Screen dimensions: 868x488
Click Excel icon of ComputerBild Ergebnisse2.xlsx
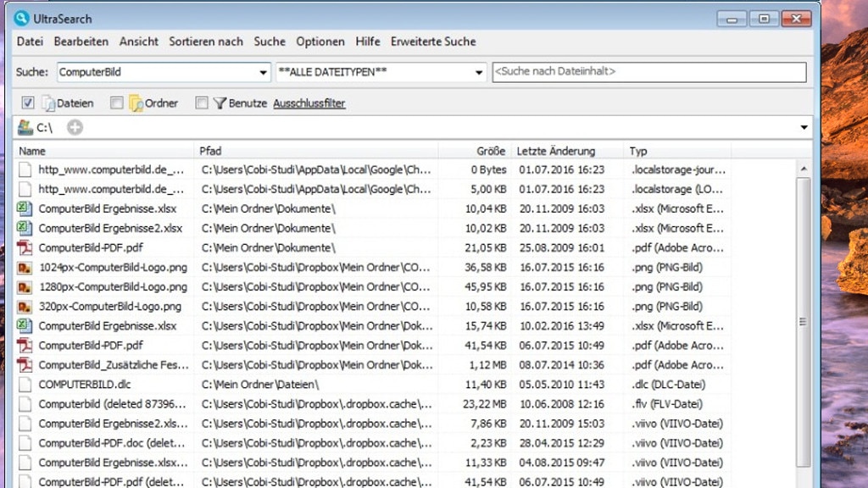25,228
